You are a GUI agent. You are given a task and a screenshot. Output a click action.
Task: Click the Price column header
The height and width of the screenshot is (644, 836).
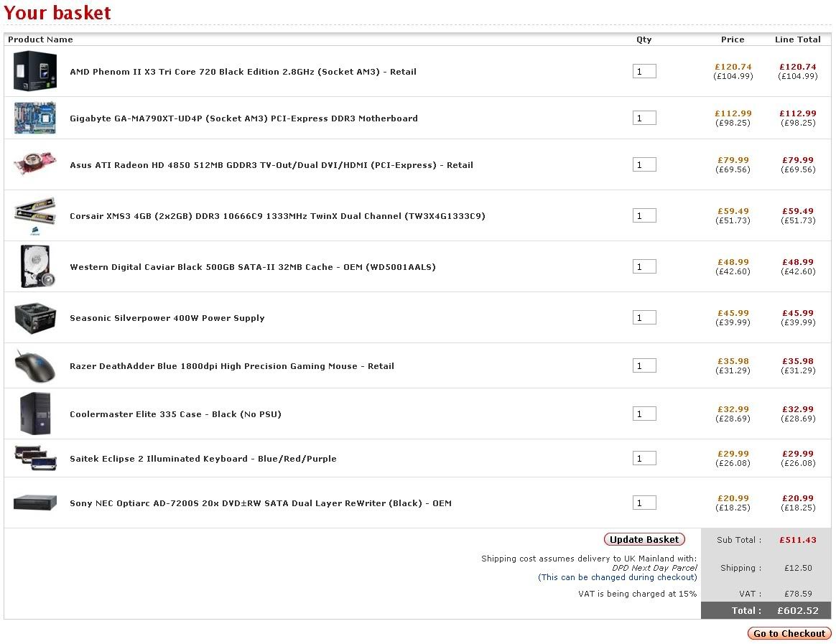[x=733, y=39]
